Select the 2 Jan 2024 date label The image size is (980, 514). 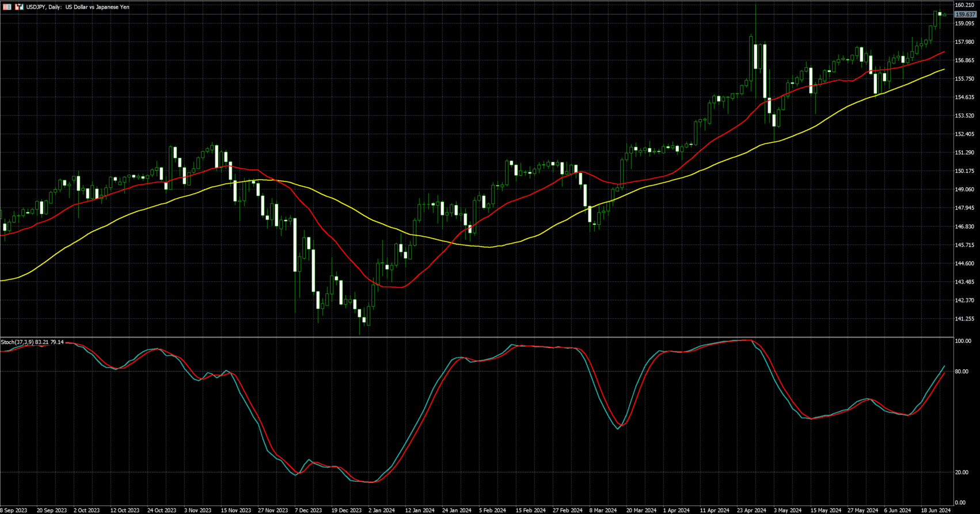(x=381, y=510)
